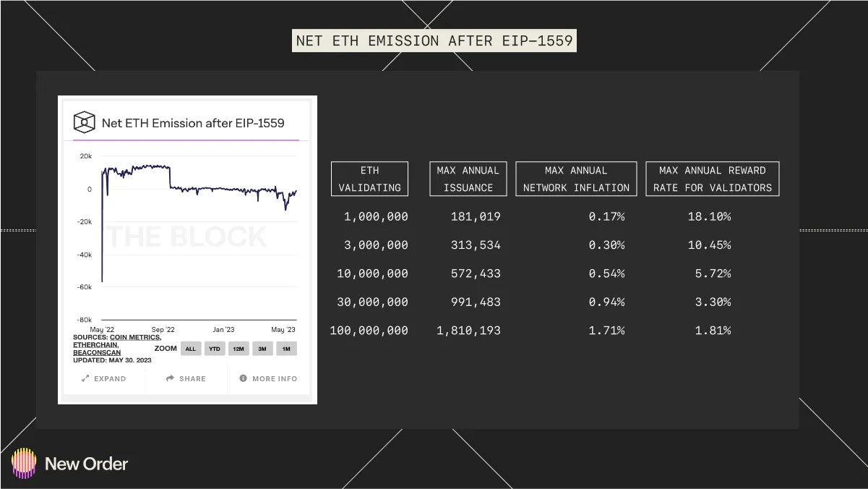Click Max Annual Reward Rate header
868x489 pixels.
[712, 179]
